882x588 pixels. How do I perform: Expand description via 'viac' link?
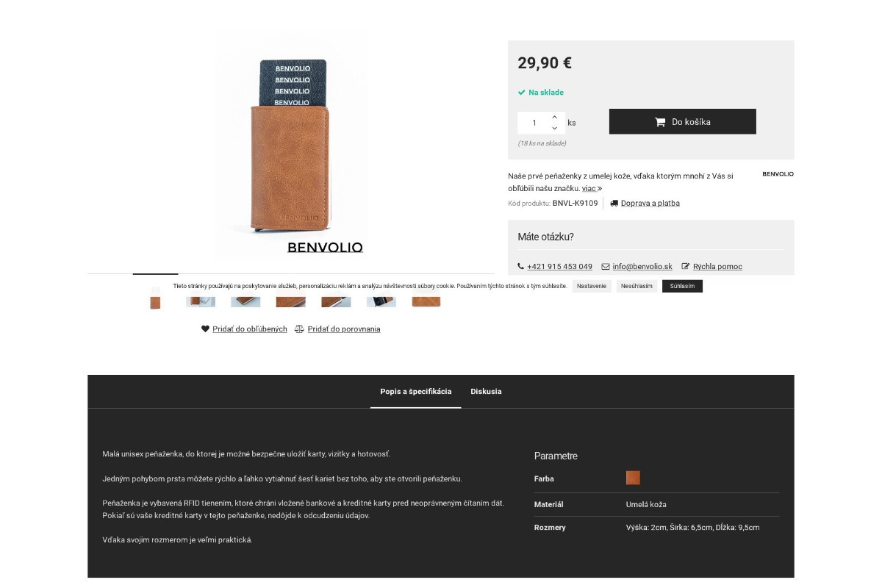[592, 189]
